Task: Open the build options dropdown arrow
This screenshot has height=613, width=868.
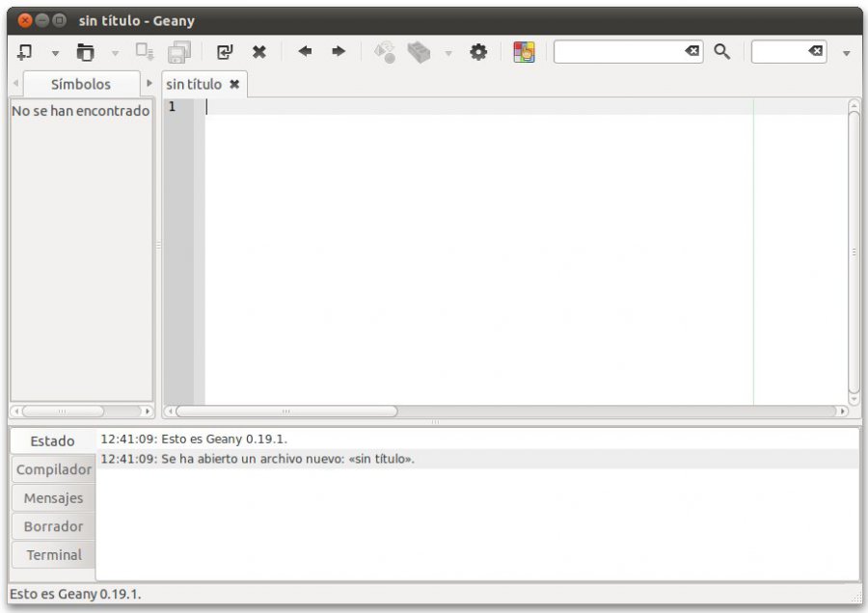Action: point(448,53)
